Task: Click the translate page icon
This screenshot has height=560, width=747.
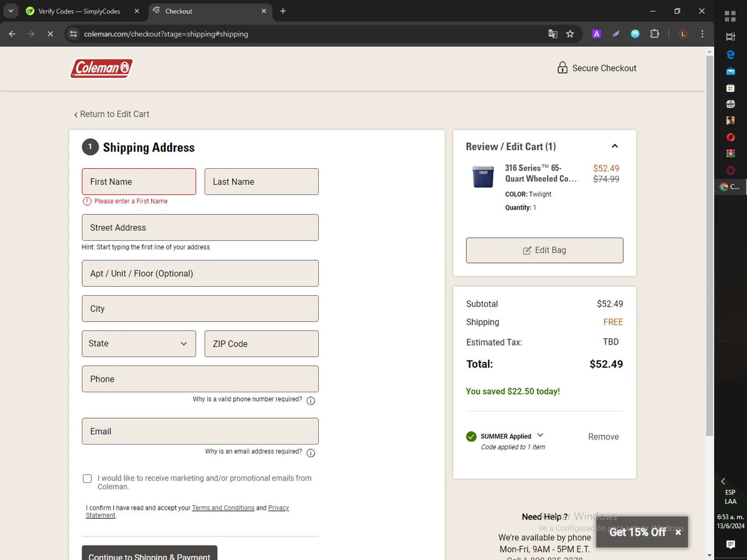Action: (553, 34)
